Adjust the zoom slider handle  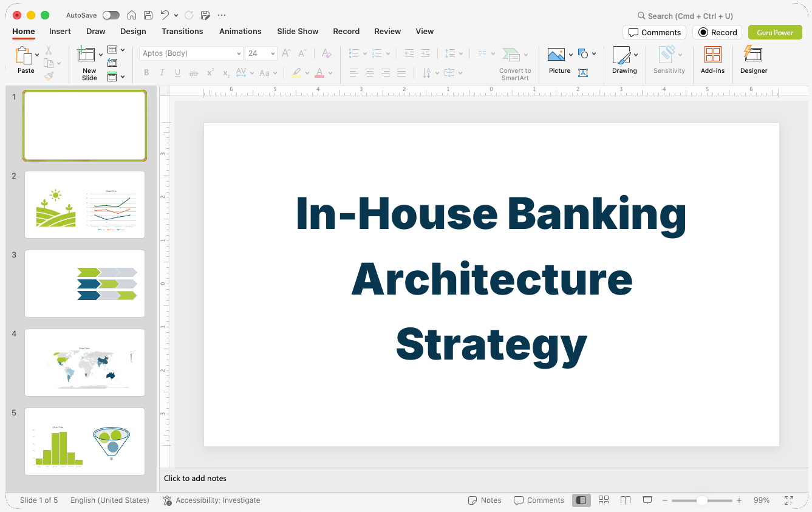click(701, 500)
